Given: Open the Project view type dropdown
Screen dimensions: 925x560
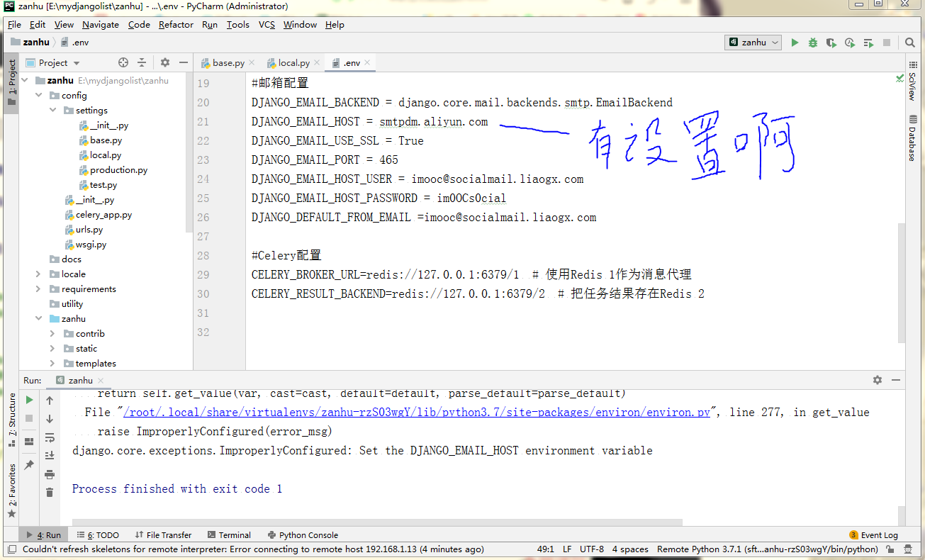Looking at the screenshot, I should tap(53, 62).
